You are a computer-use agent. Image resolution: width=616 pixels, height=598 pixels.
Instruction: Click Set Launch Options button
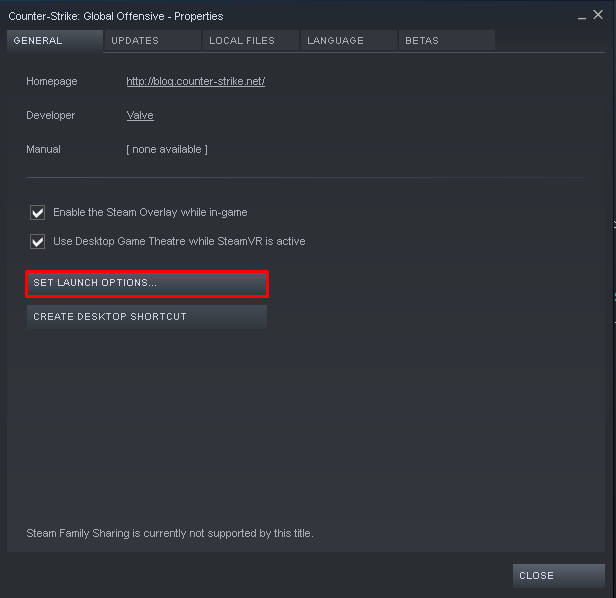[x=147, y=284]
